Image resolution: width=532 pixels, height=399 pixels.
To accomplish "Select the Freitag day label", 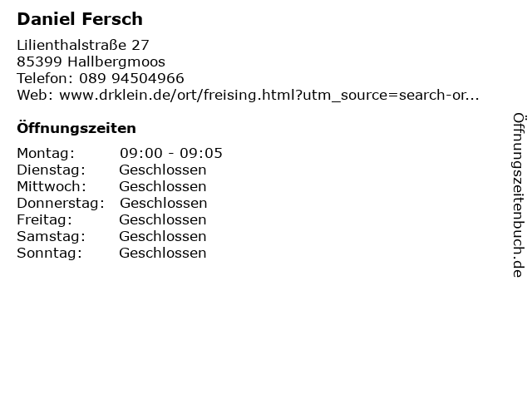I will click(45, 219).
